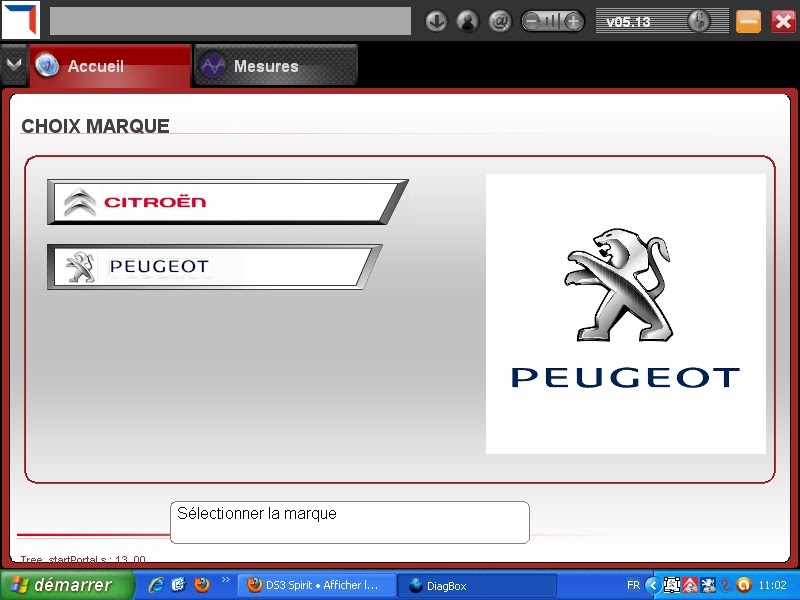Open the user profile icon
The image size is (800, 600).
(x=467, y=21)
